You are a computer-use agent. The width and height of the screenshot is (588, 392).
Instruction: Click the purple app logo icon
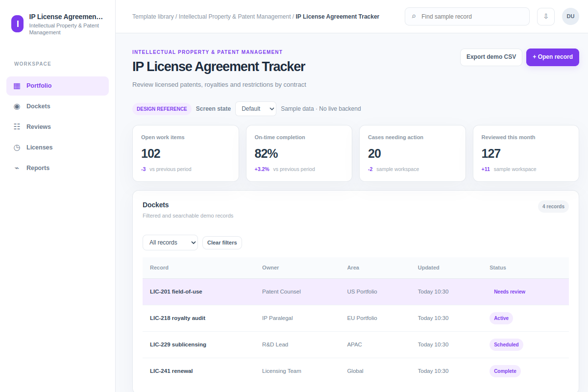click(x=17, y=23)
